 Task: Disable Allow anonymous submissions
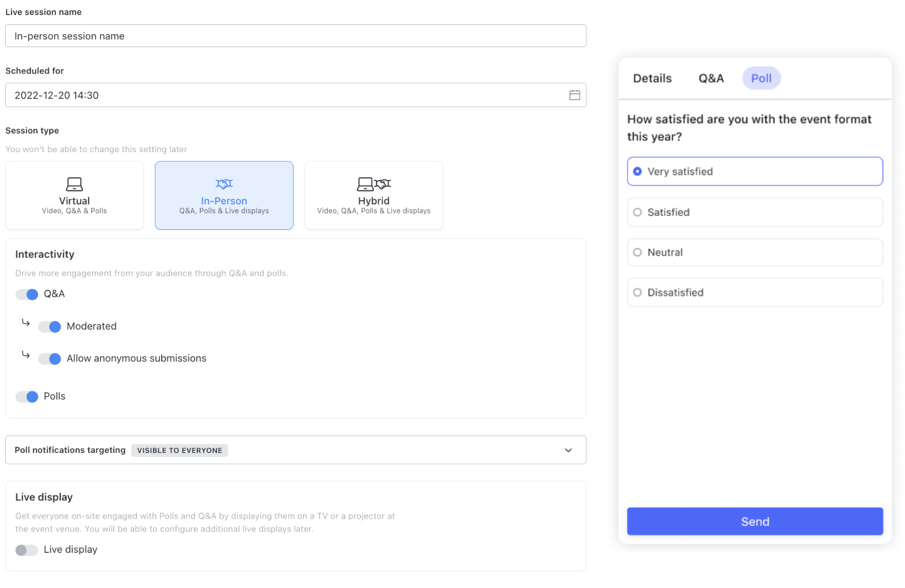tap(49, 358)
